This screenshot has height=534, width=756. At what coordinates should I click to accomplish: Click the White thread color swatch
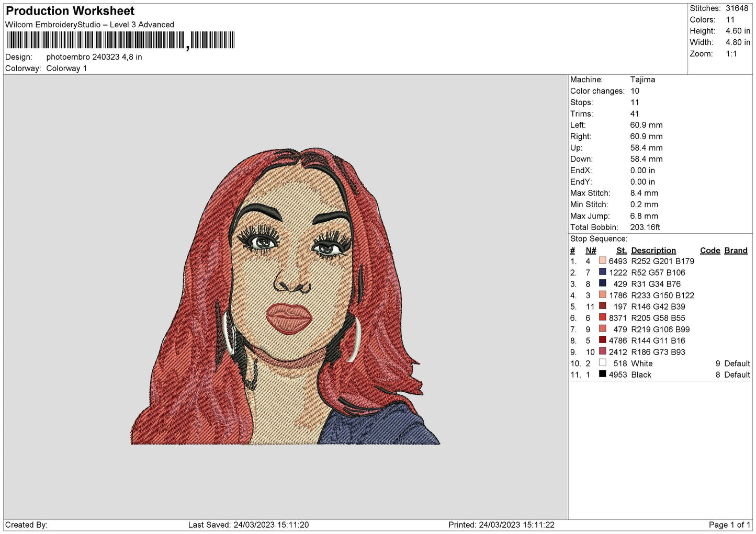602,363
